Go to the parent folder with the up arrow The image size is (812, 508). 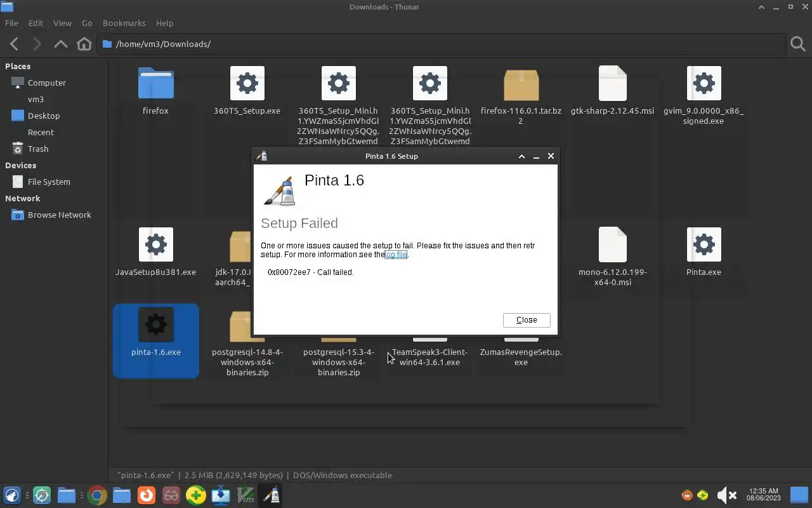pos(60,44)
